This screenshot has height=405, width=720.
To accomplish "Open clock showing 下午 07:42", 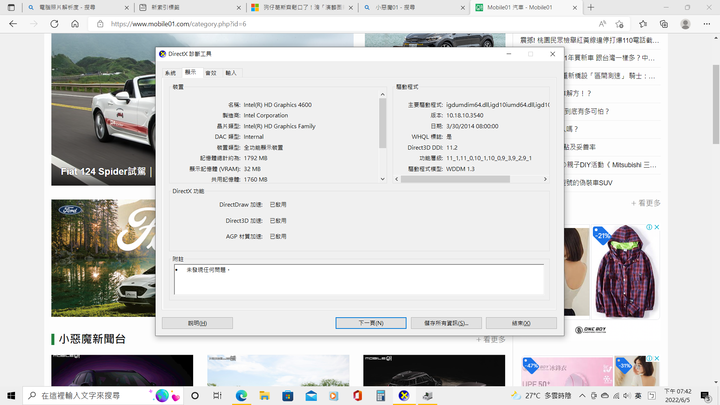I will 678,395.
